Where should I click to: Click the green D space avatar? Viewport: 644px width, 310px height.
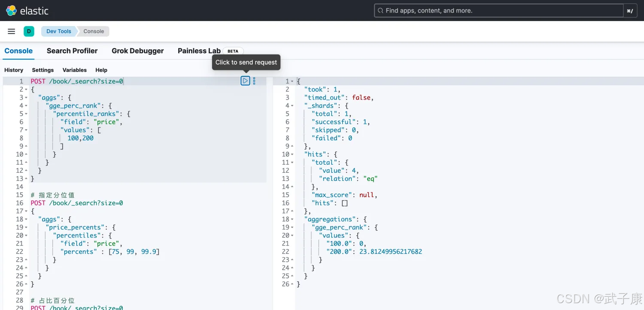[x=29, y=31]
